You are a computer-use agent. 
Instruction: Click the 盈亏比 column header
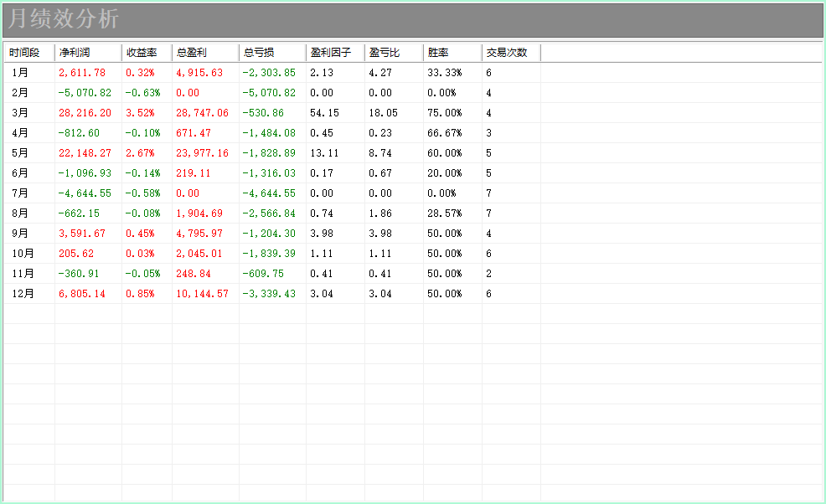[394, 53]
